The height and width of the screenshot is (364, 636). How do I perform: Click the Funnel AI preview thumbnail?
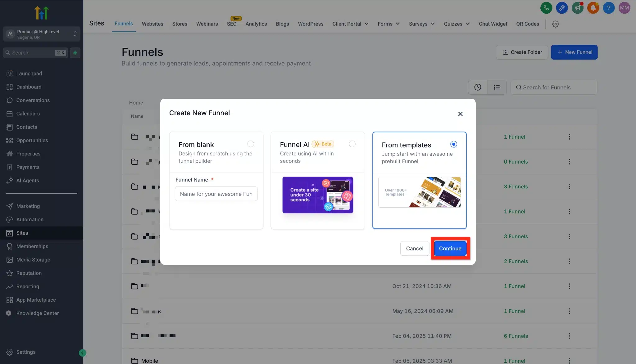tap(318, 195)
